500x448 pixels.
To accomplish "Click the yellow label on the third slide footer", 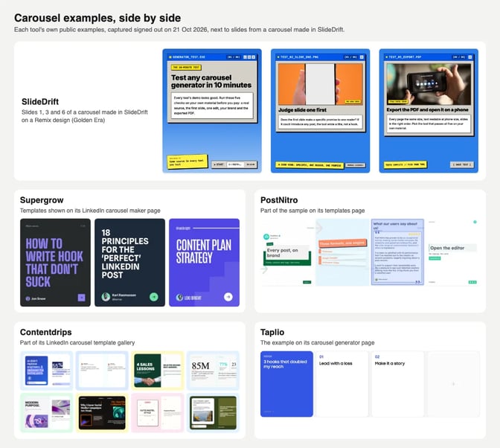I will coord(405,164).
